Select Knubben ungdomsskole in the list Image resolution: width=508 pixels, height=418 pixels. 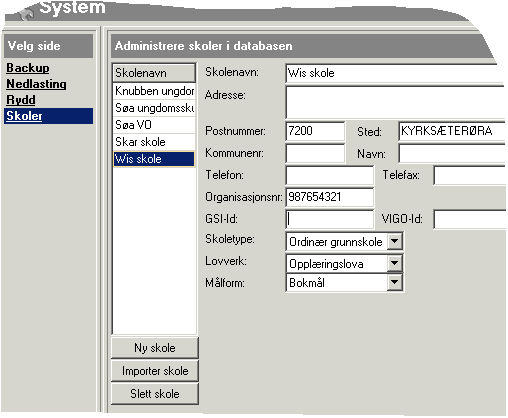coord(154,91)
